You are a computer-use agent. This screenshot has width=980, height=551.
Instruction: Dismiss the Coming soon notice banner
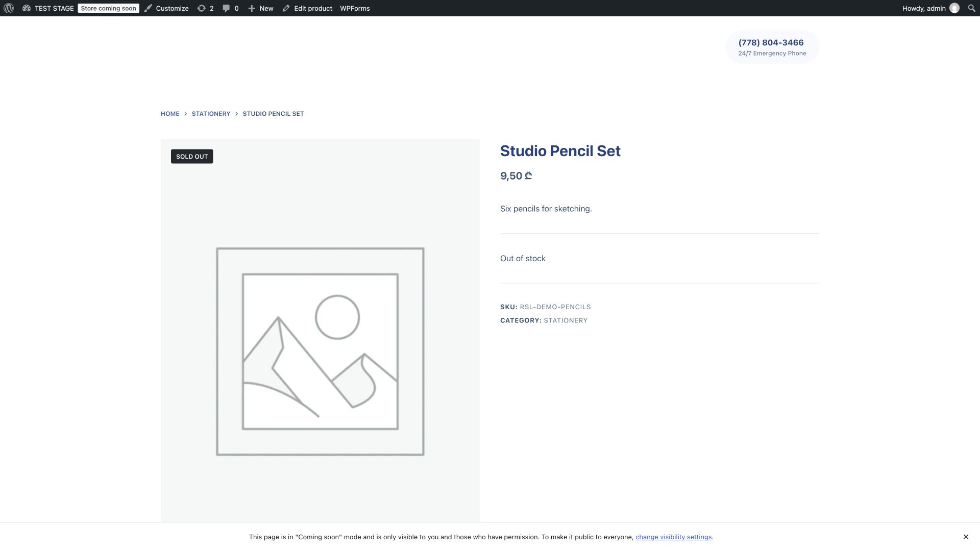click(966, 537)
